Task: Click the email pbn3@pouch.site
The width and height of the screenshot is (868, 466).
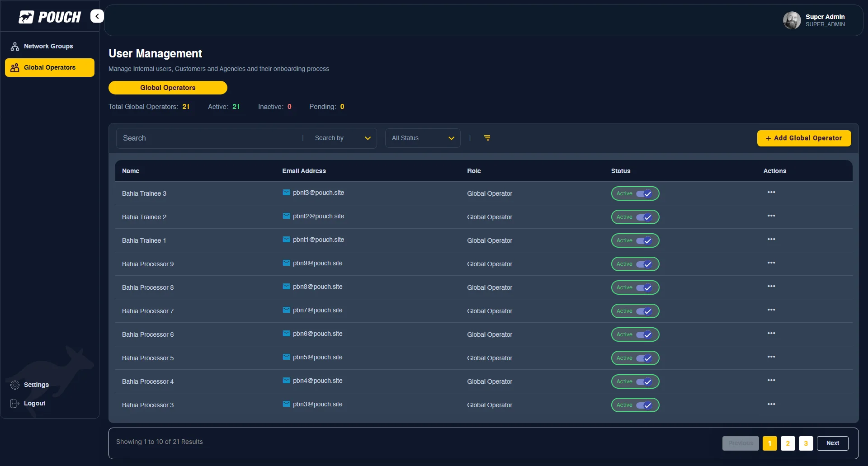Action: [x=317, y=404]
